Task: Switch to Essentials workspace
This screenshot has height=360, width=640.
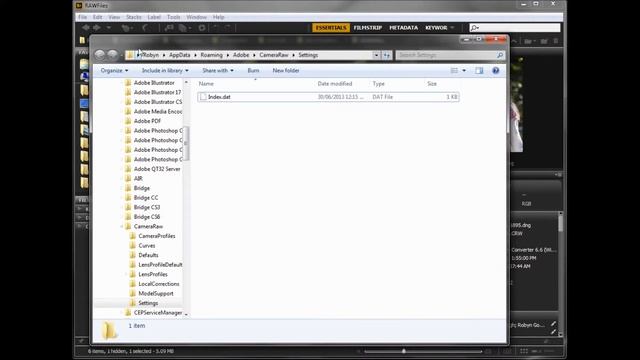Action: click(x=331, y=28)
